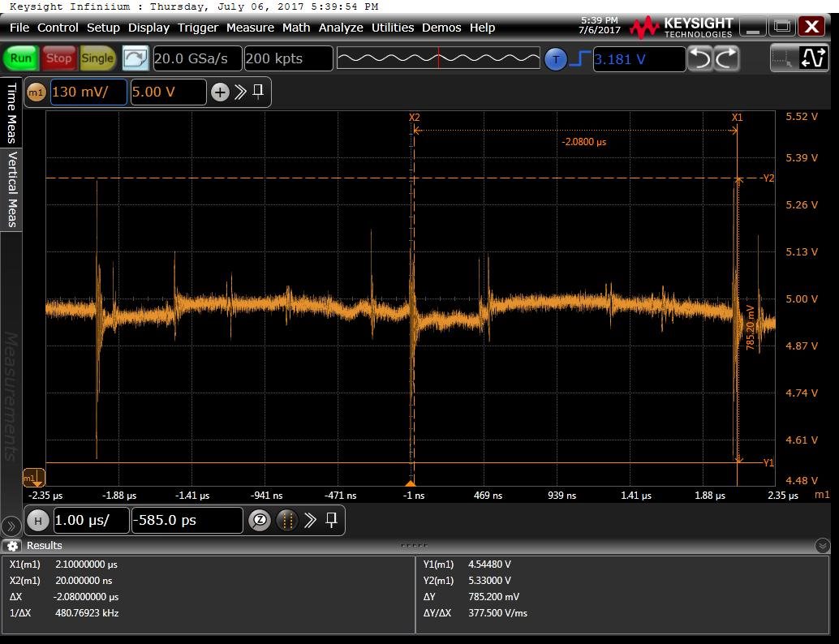839x644 pixels.
Task: Click the redo arrow icon
Action: (x=727, y=58)
